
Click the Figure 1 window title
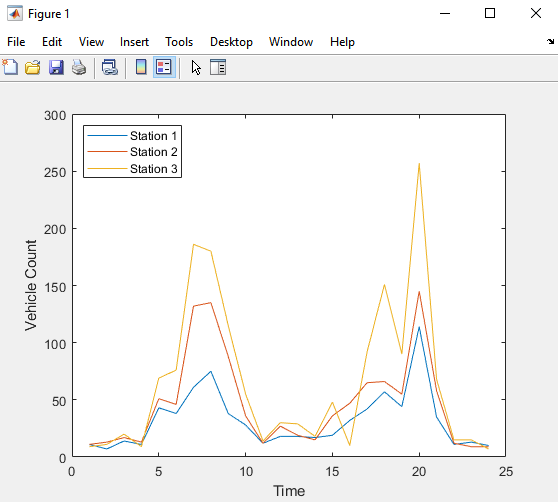49,14
